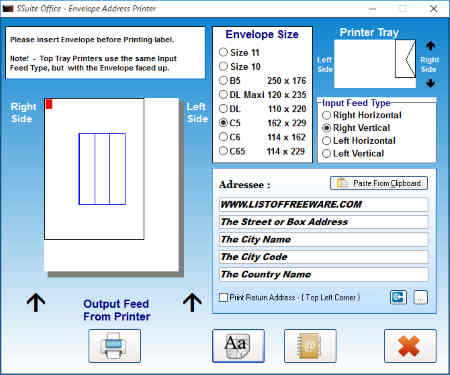Click the up arrow beside the Printer Tray

430,46
